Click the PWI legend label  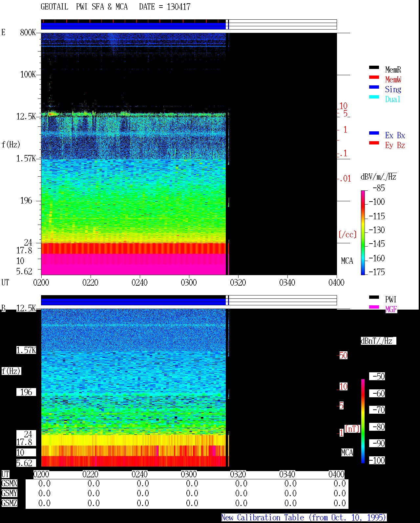(x=391, y=299)
